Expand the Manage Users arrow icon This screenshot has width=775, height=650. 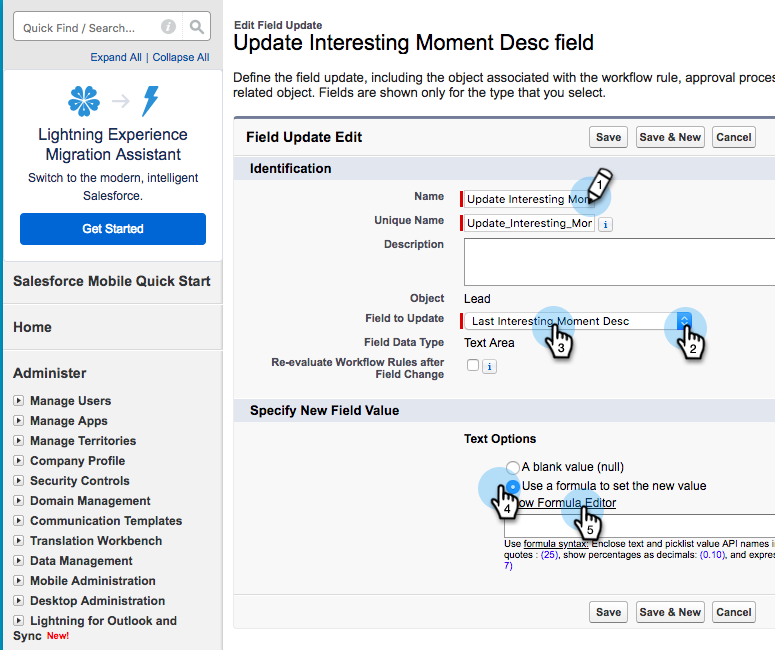coord(19,401)
